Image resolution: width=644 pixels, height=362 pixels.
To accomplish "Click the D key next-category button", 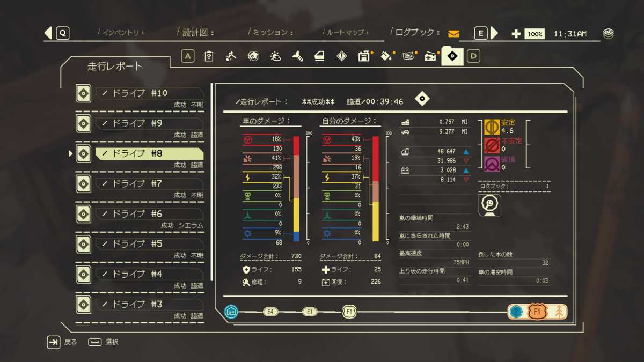I will [x=473, y=56].
